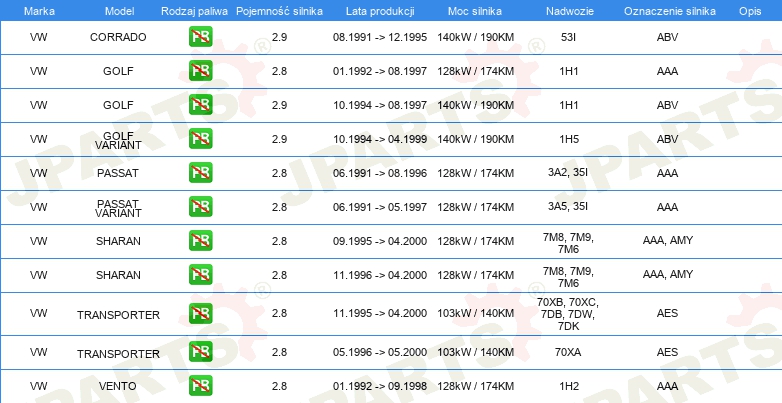Click fuel icon in VENTO row

pyautogui.click(x=200, y=386)
